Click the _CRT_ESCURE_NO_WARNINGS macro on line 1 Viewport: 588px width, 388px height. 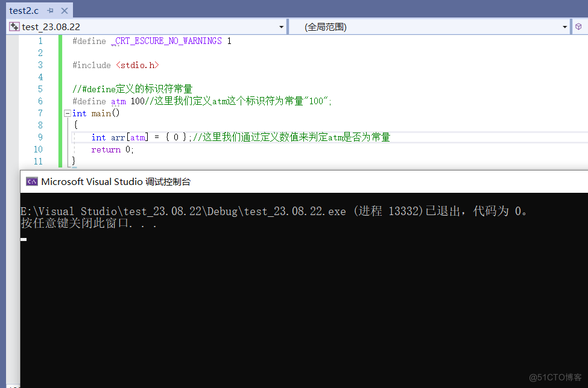click(x=166, y=41)
